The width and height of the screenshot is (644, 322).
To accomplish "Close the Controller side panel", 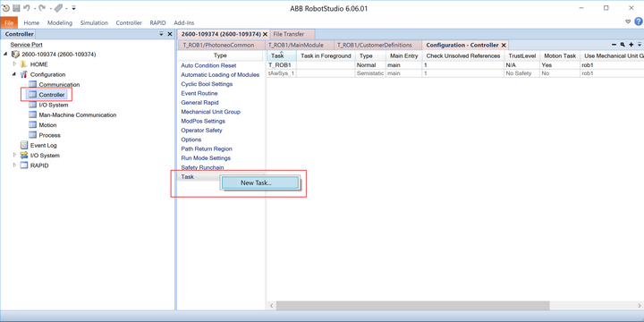I will point(170,34).
